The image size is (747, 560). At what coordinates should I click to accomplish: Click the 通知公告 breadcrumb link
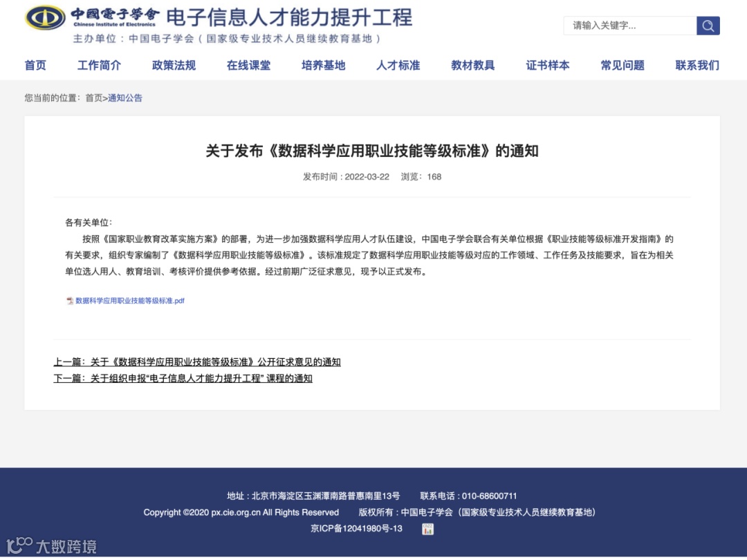pyautogui.click(x=125, y=98)
